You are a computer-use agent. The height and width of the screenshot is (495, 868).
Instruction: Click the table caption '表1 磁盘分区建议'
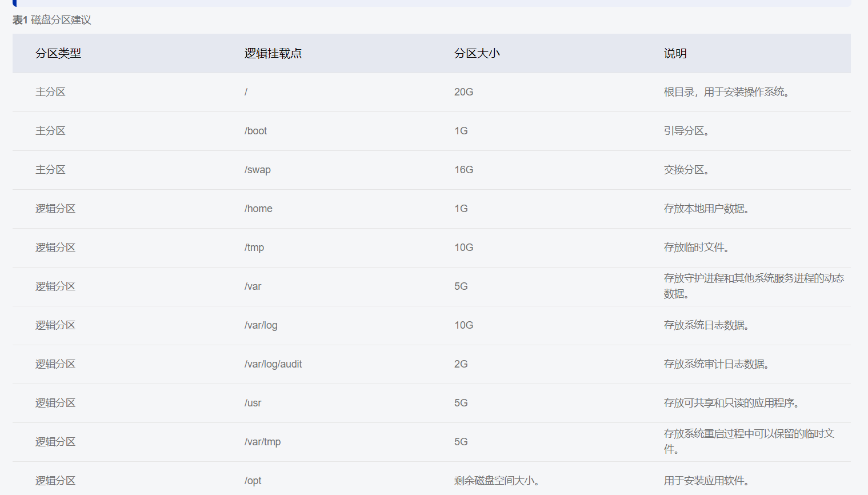[52, 20]
